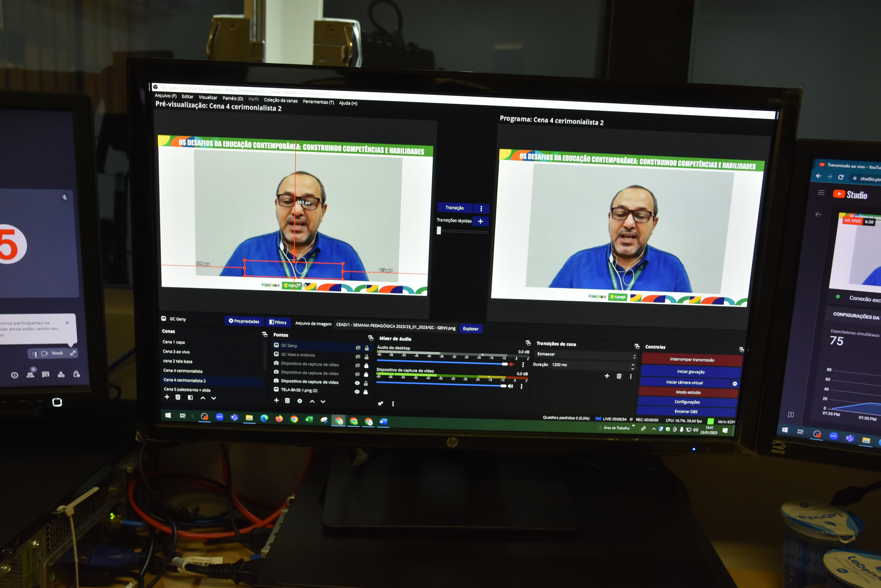This screenshot has width=881, height=588.
Task: Click Interromper transmissão button
Action: 692,360
